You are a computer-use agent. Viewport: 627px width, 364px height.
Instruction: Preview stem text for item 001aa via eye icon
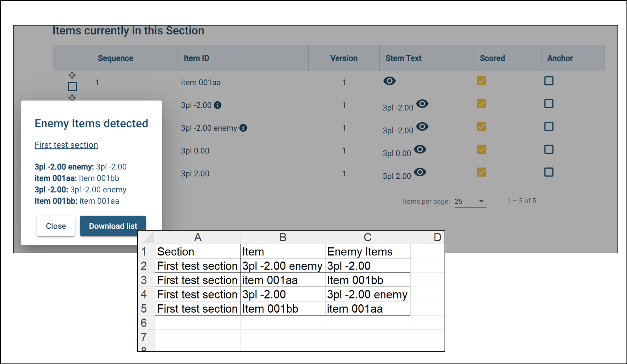click(389, 81)
